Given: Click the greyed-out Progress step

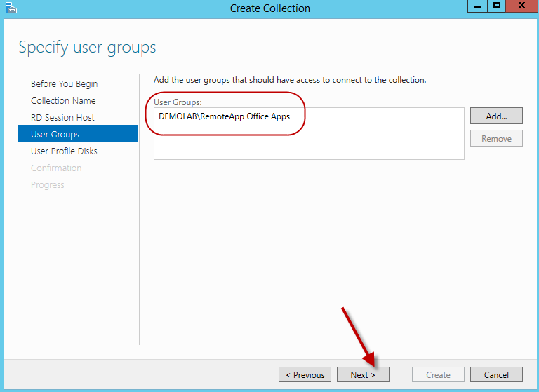Looking at the screenshot, I should 48,185.
